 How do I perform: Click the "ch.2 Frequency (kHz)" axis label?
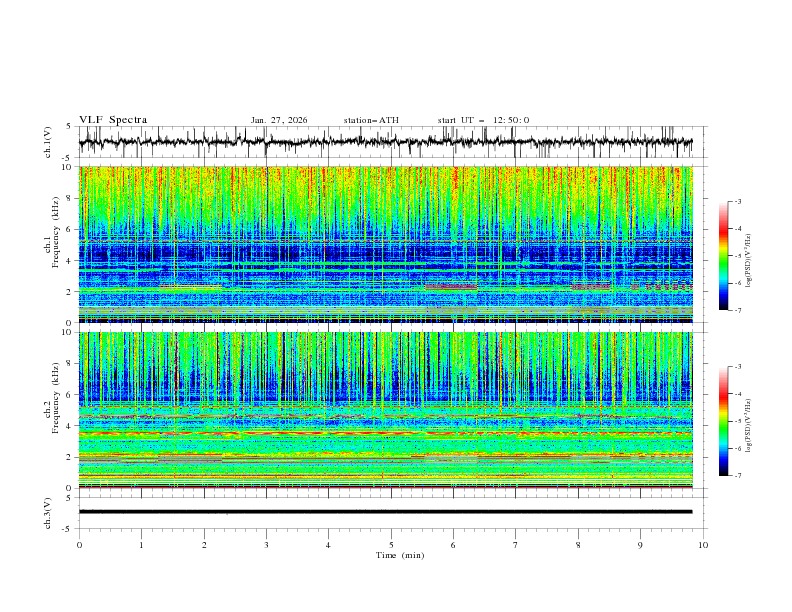52,398
